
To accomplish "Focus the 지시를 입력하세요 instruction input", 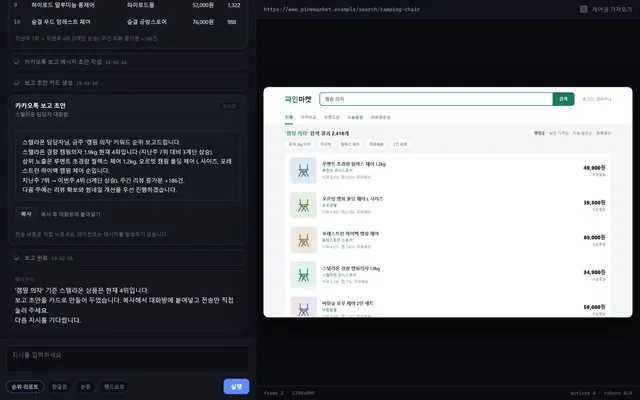I will pos(127,359).
